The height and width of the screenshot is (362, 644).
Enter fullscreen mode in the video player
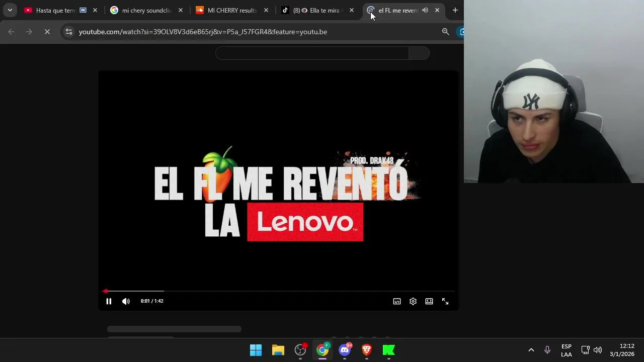pos(445,301)
